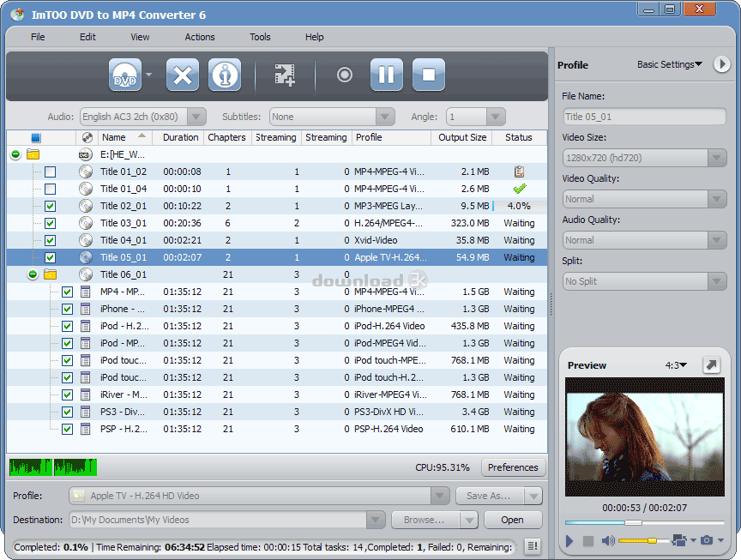The width and height of the screenshot is (741, 560).
Task: Open the Video Quality dropdown
Action: [716, 199]
